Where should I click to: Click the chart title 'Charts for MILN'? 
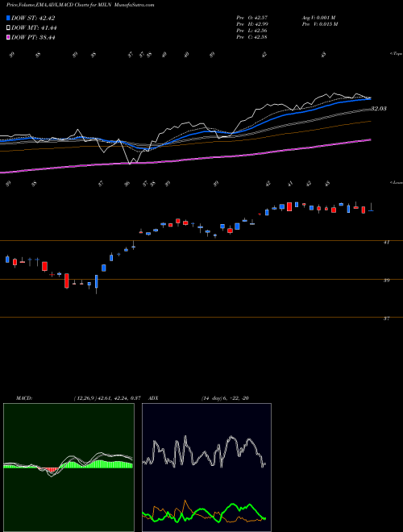(x=93, y=5)
